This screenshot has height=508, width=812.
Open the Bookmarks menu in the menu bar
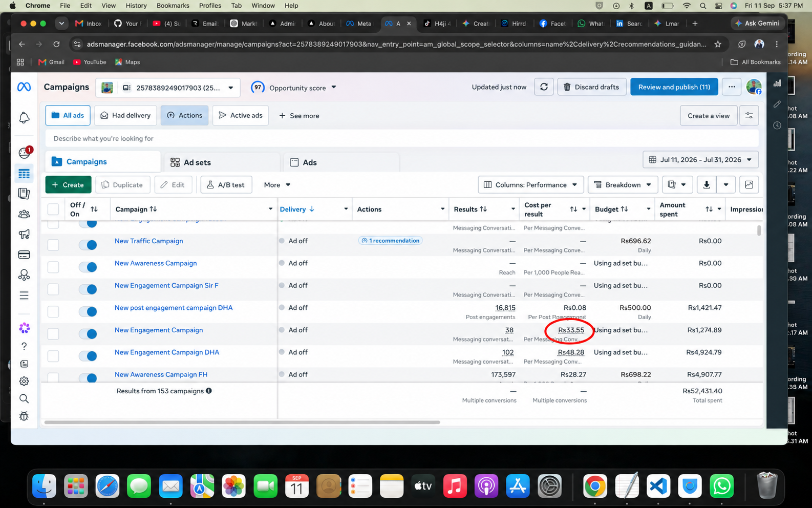coord(173,6)
